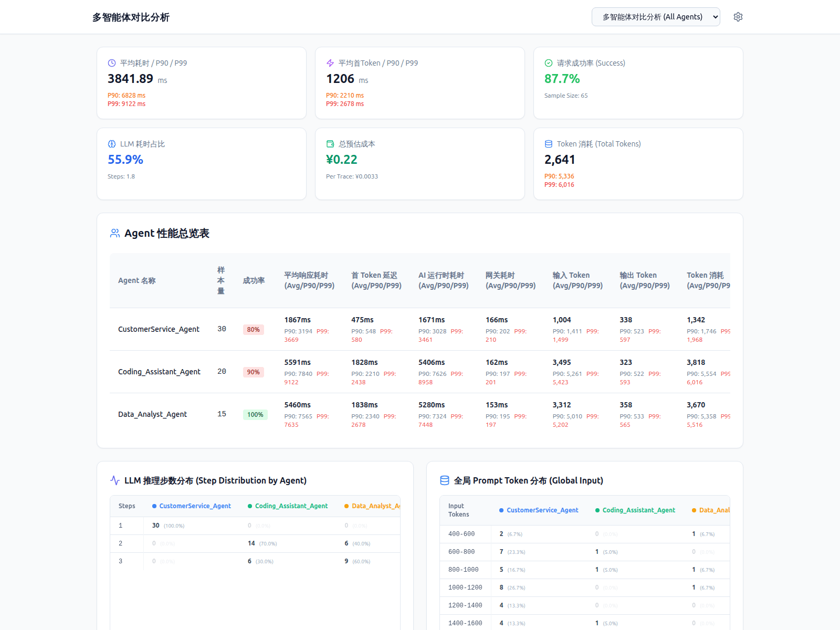This screenshot has width=840, height=630.
Task: Click the 100% success rate badge
Action: point(255,415)
